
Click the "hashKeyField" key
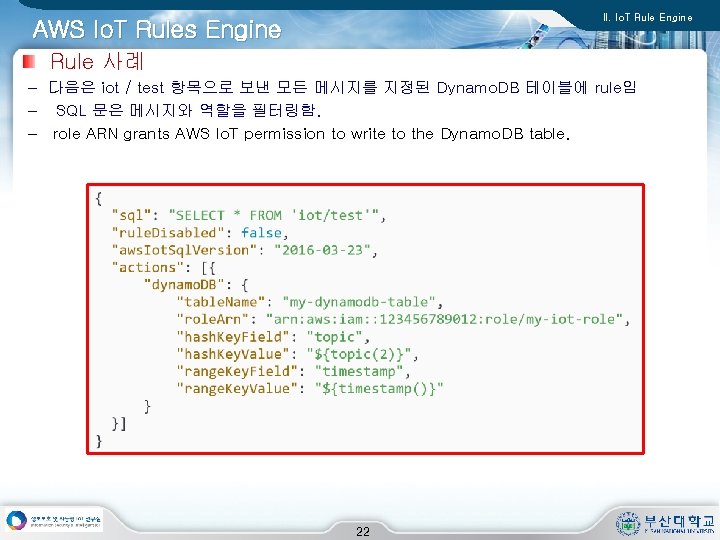tap(233, 337)
